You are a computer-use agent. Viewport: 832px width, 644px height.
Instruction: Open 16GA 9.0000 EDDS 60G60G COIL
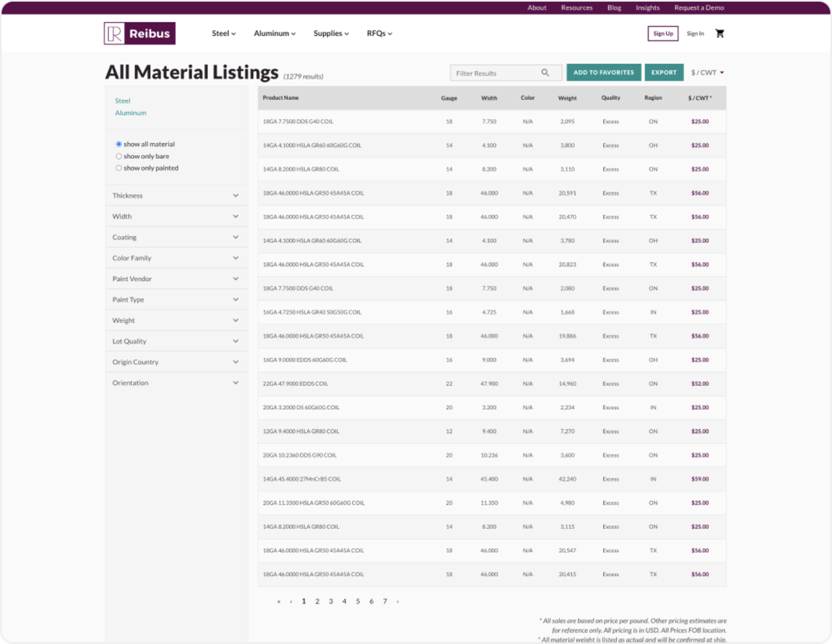[x=305, y=360]
